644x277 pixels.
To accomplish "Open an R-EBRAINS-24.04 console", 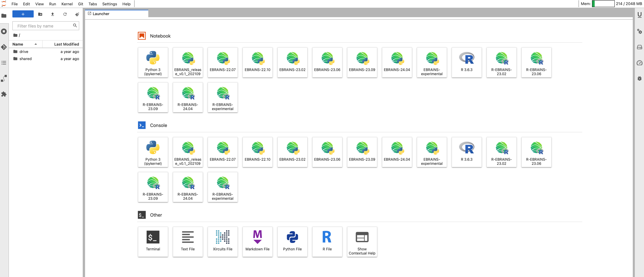I will click(x=188, y=187).
